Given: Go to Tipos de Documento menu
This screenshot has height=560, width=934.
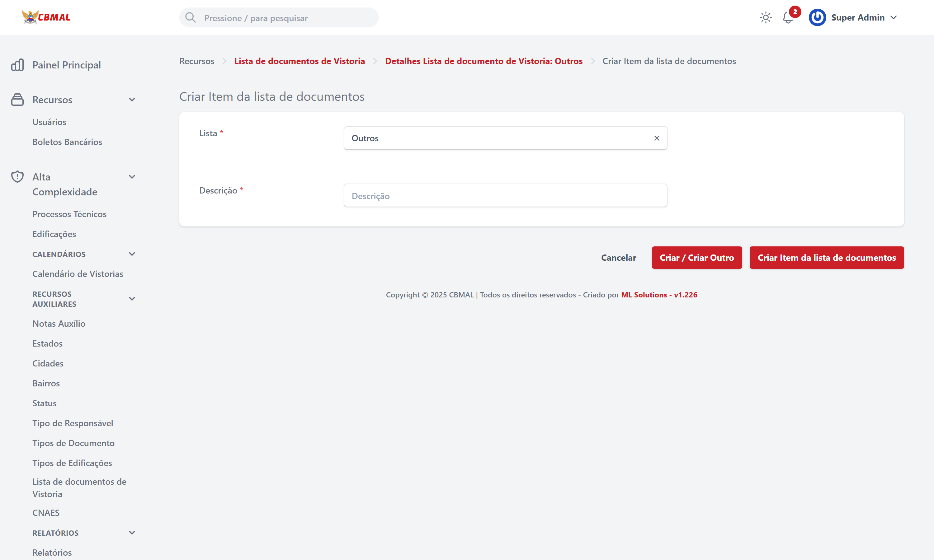Looking at the screenshot, I should coord(73,443).
